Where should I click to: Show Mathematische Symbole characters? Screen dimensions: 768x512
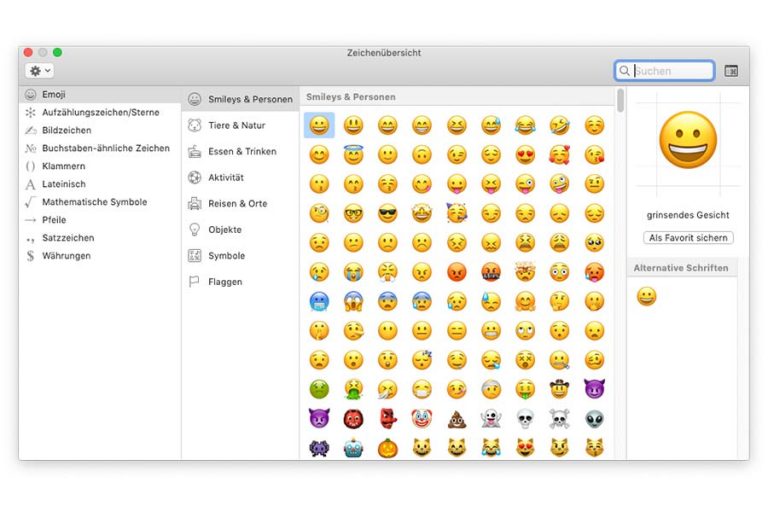pyautogui.click(x=100, y=202)
